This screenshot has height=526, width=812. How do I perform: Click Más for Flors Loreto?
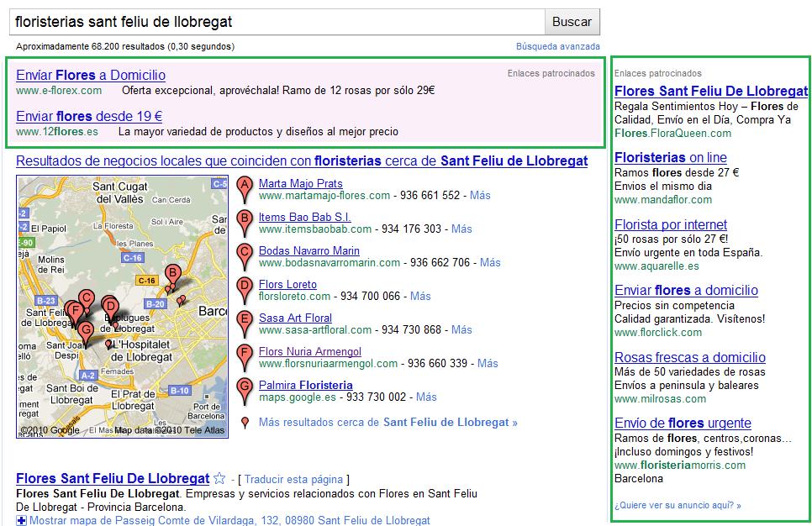[420, 296]
